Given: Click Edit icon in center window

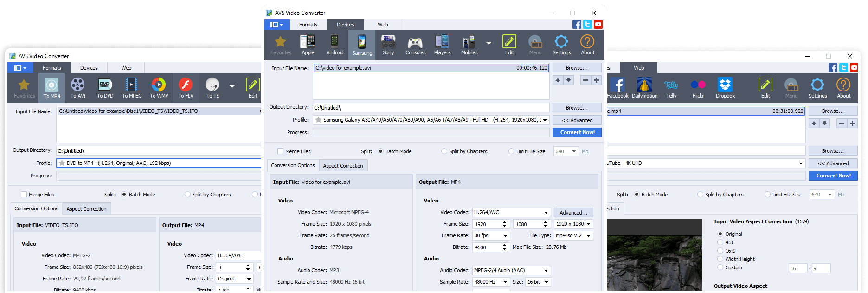Looking at the screenshot, I should 509,45.
